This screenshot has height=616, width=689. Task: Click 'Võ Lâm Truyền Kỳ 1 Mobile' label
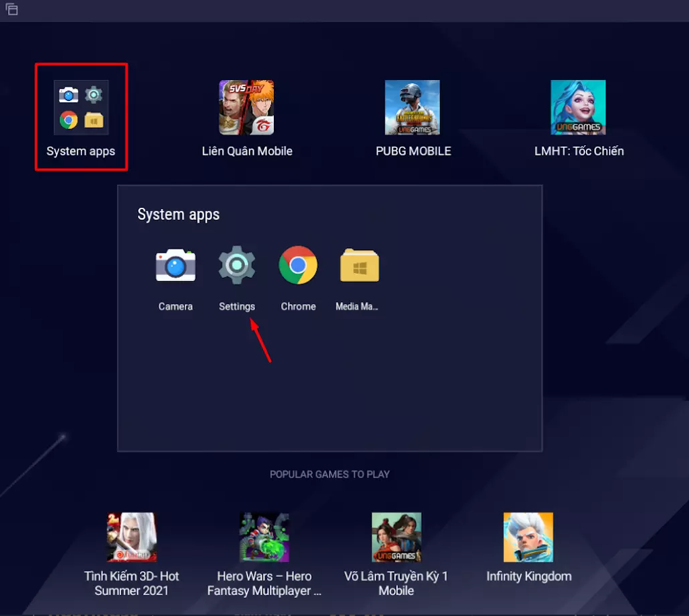[396, 584]
